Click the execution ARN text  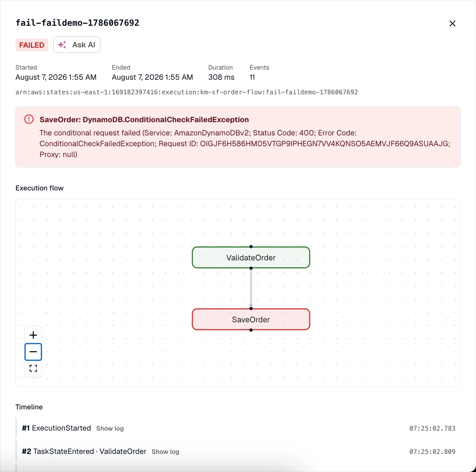pyautogui.click(x=187, y=92)
